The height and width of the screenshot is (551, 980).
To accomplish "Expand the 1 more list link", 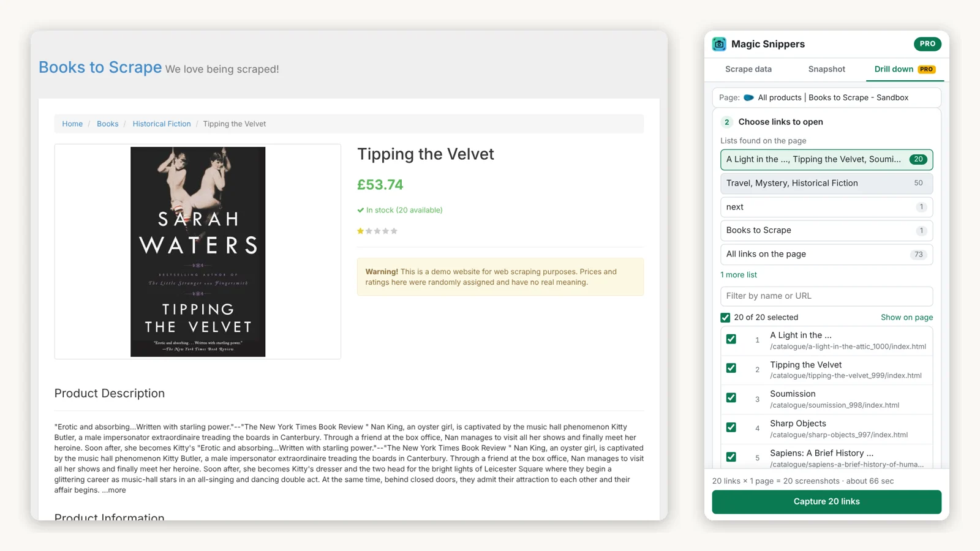I will 739,275.
